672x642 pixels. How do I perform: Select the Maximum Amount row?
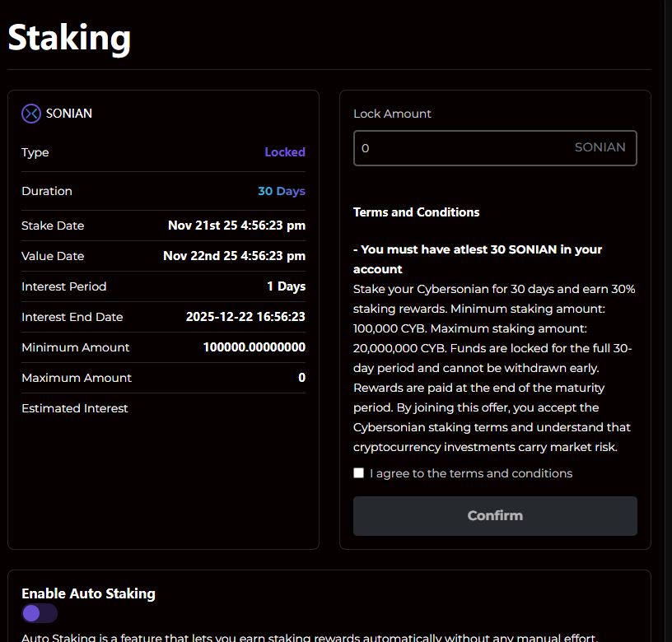(163, 378)
